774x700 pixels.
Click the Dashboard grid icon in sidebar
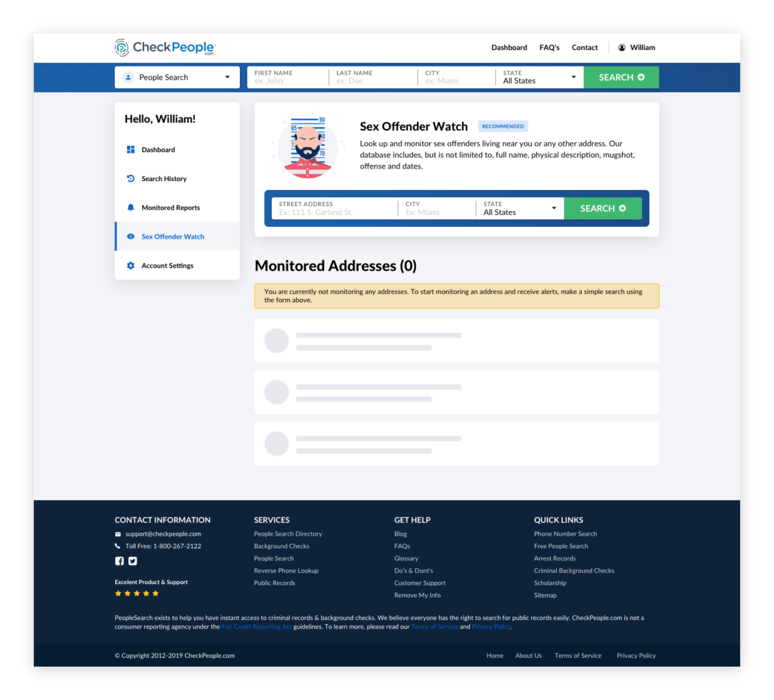coord(130,150)
